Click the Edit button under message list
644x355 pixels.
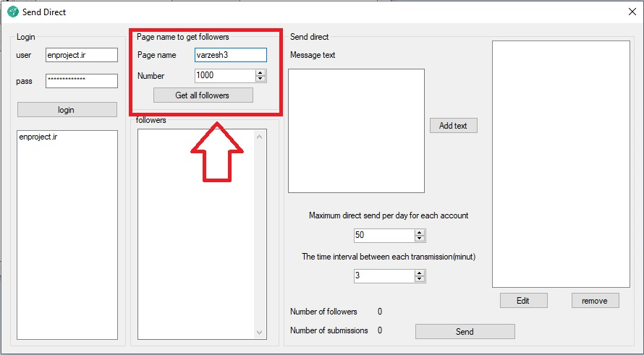(523, 300)
